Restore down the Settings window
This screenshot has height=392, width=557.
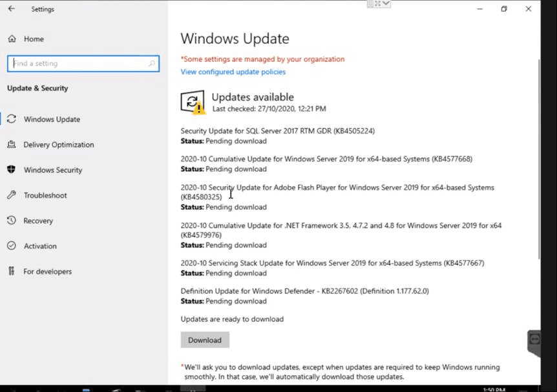[x=504, y=9]
